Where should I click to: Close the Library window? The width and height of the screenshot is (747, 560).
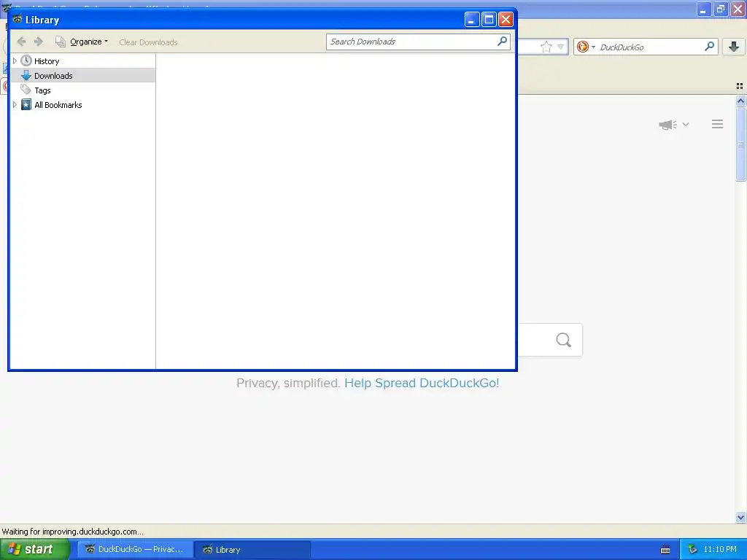point(506,20)
